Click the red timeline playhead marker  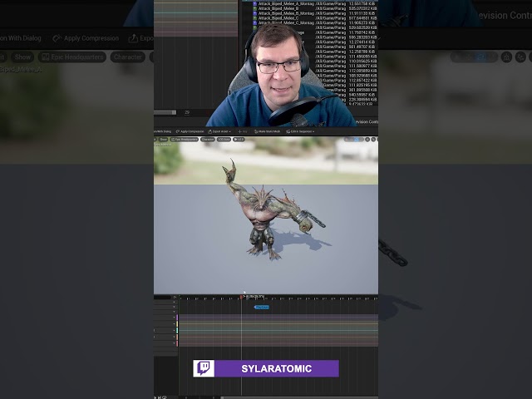tap(241, 298)
